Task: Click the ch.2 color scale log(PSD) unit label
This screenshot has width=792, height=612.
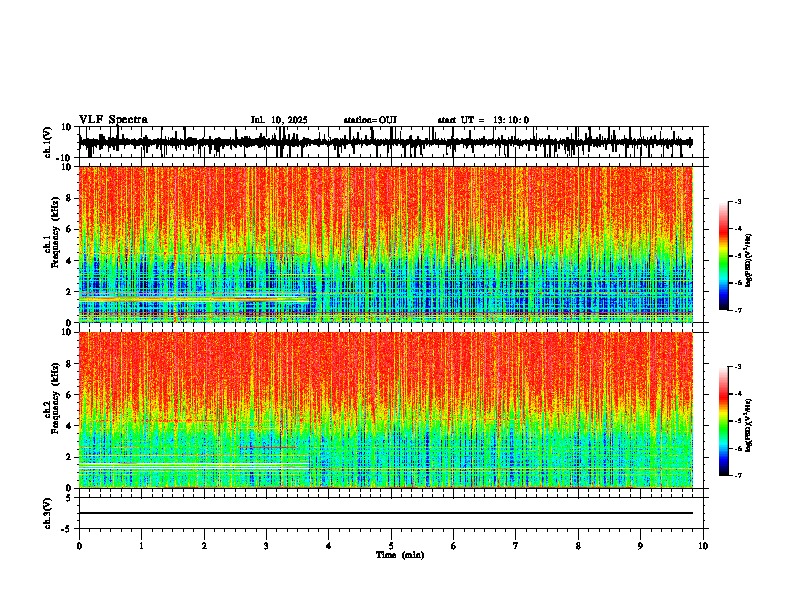Action: click(x=749, y=426)
